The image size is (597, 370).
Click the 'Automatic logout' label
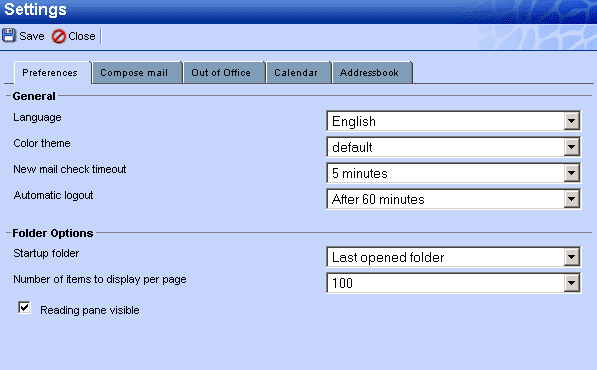53,196
